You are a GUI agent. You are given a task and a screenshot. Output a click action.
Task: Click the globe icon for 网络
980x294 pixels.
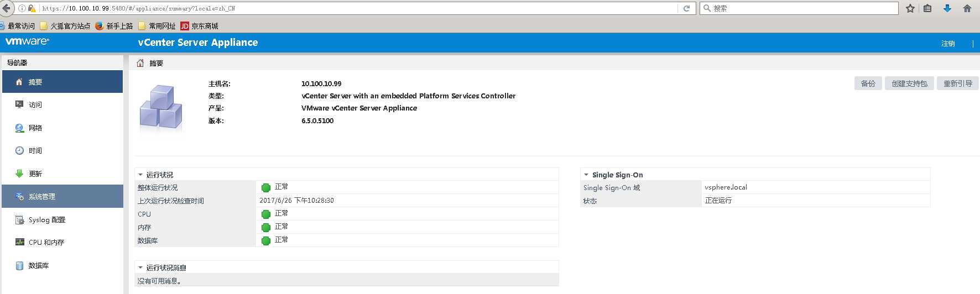point(19,128)
